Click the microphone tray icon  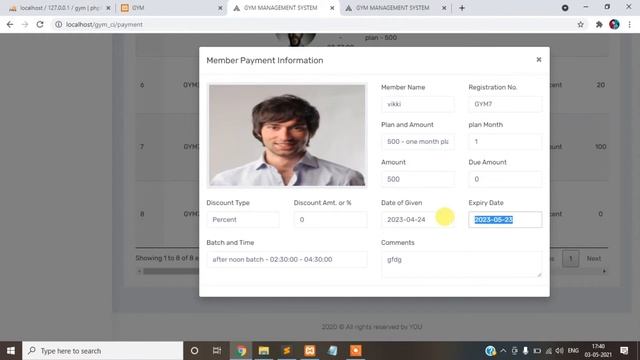coord(525,351)
